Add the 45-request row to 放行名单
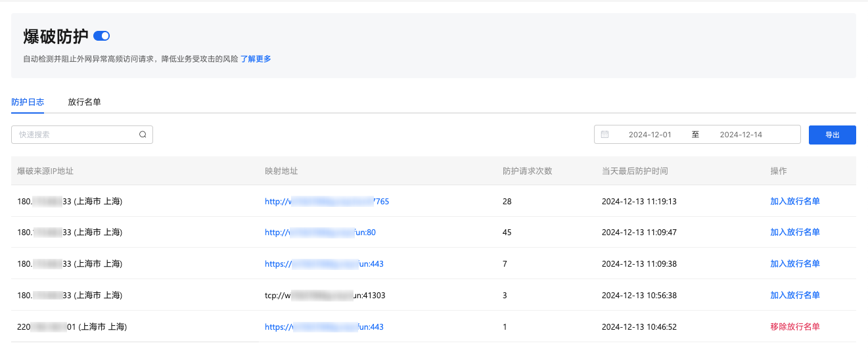 794,233
